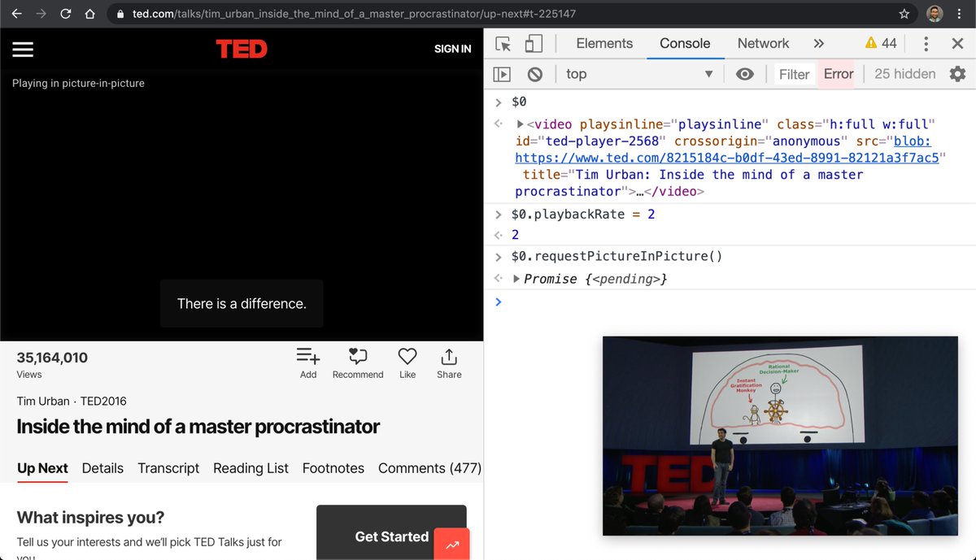Click the browser forward arrow

click(41, 14)
